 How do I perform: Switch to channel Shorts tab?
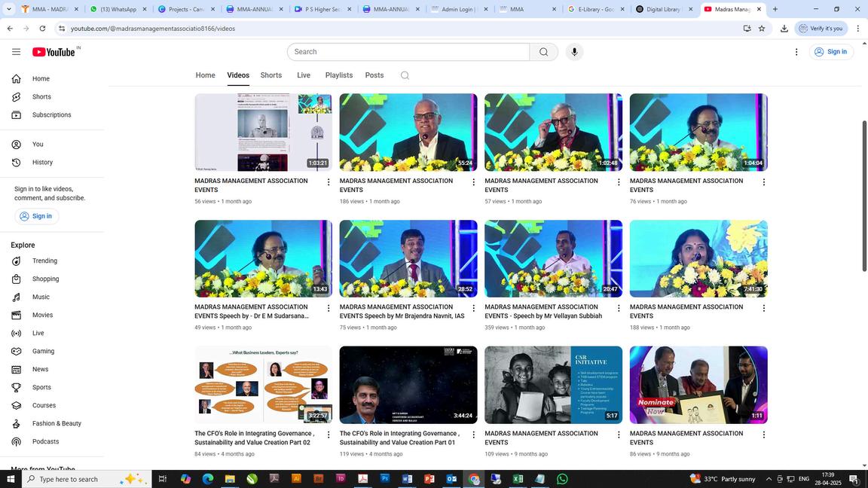(x=271, y=75)
